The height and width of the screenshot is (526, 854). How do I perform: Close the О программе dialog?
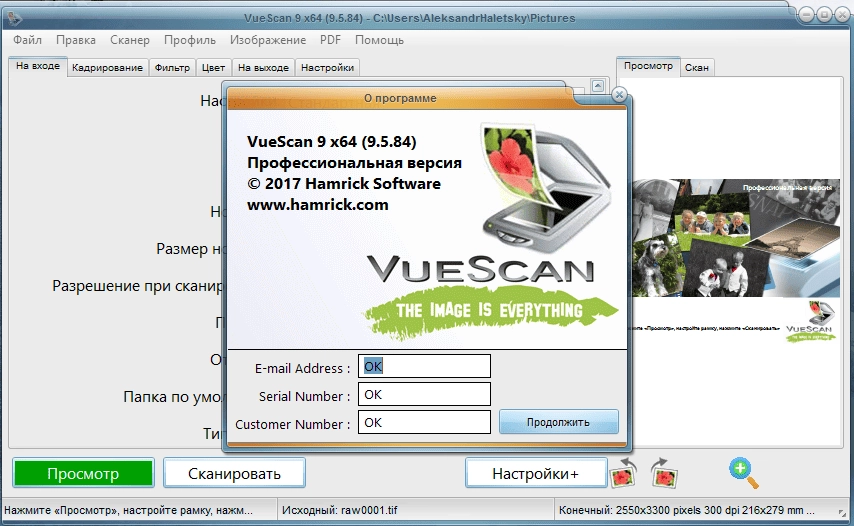click(619, 95)
